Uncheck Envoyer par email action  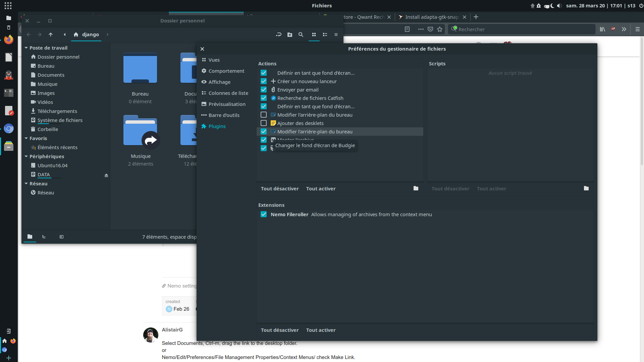pos(264,89)
